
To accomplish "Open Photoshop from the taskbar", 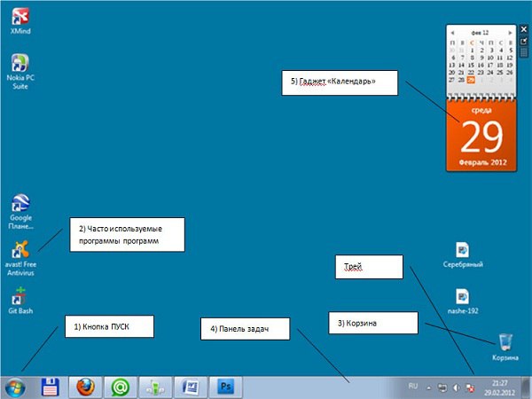I will tap(226, 387).
